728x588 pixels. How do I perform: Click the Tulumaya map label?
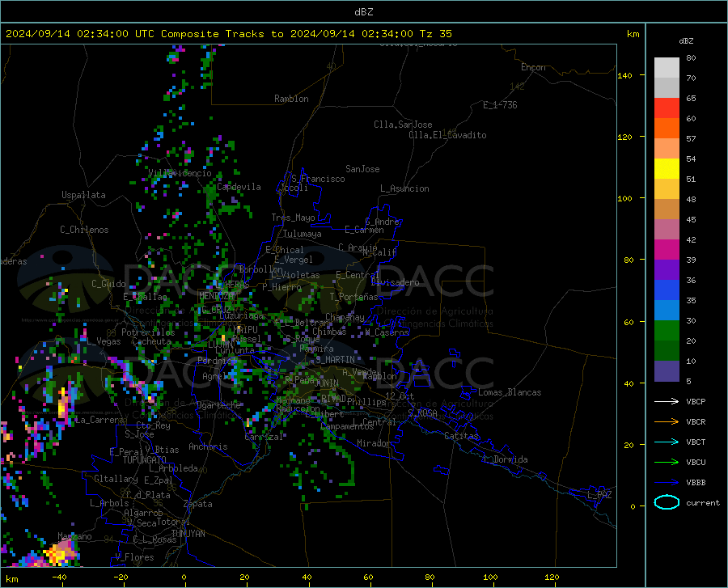[303, 234]
